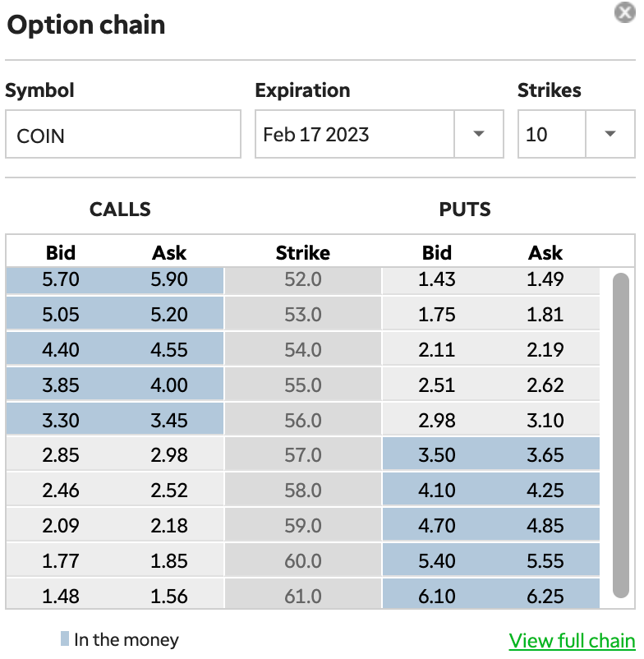Click the In the money legend swatch
The image size is (644, 659).
click(64, 639)
